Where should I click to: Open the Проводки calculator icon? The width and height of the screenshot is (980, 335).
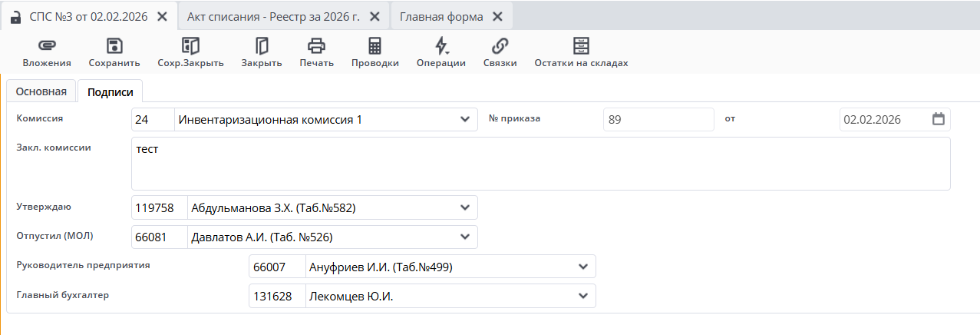tap(375, 46)
